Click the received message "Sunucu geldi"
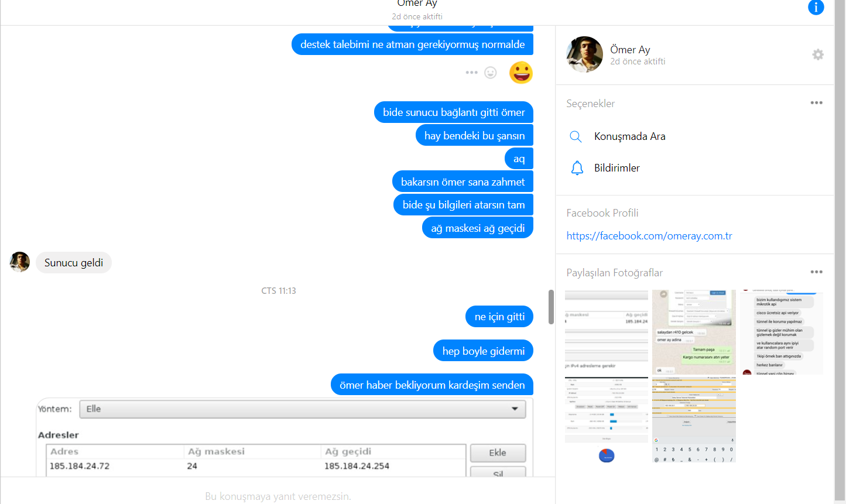The image size is (846, 504). point(74,263)
